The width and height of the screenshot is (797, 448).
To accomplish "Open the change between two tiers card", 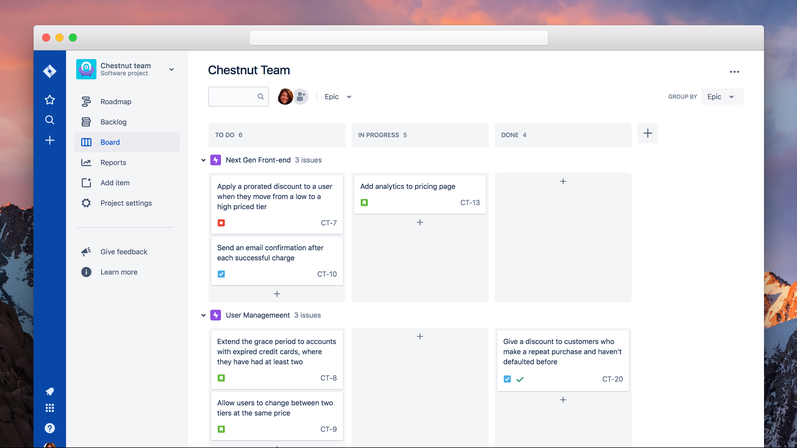I will pos(277,415).
